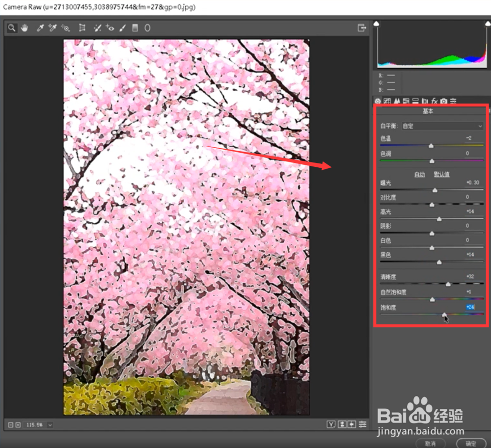
Task: Click the 对比度 contrast slider handle
Action: [x=432, y=205]
